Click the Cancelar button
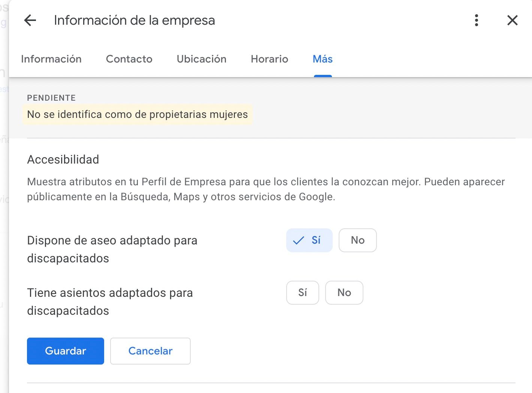 [150, 351]
